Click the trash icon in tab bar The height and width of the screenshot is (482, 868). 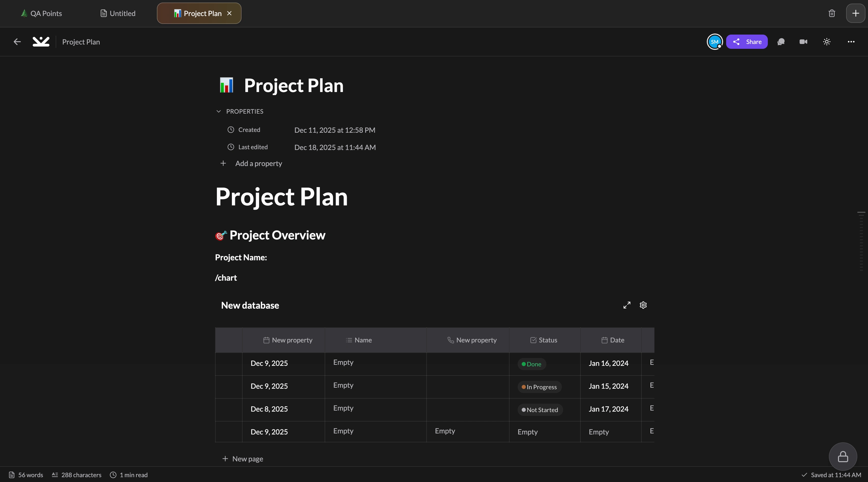tap(832, 13)
